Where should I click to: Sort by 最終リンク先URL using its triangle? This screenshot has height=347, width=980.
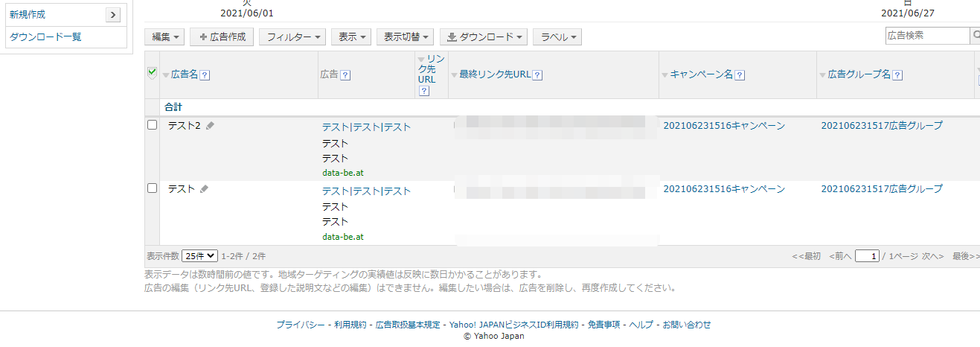(455, 75)
